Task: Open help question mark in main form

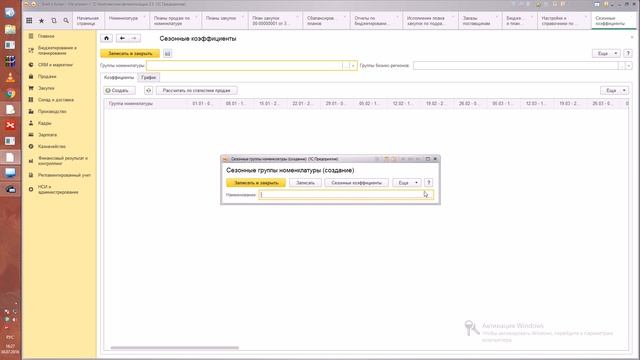Action: (x=628, y=53)
